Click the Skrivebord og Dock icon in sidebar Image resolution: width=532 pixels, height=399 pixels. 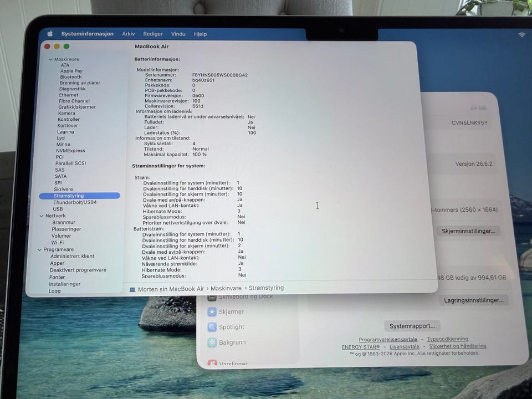(x=212, y=297)
